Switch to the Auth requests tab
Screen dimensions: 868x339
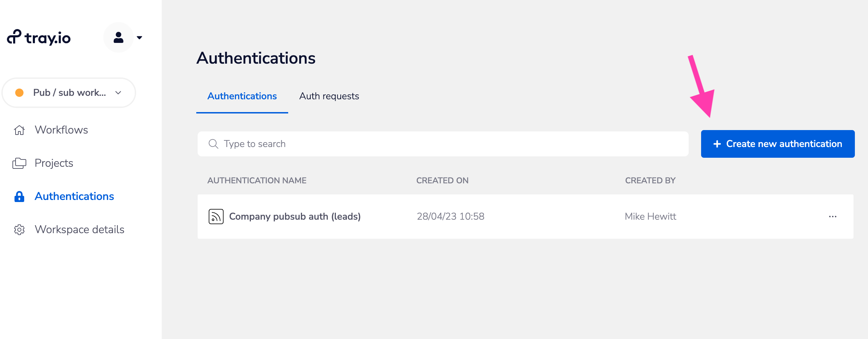329,96
